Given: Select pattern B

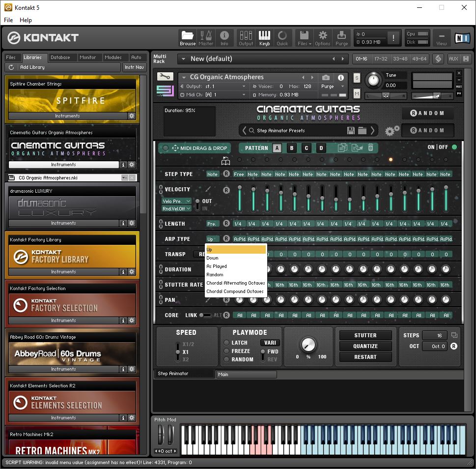Looking at the screenshot, I should tap(292, 148).
